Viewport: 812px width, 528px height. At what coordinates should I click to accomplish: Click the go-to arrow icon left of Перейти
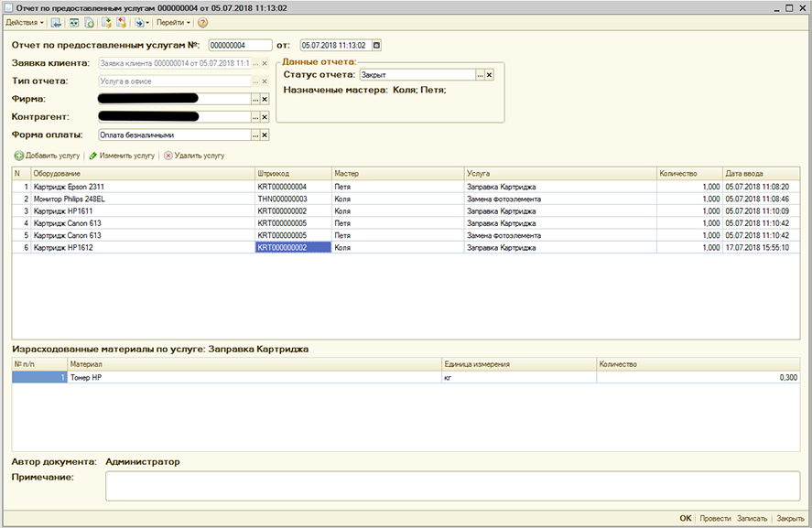point(140,22)
